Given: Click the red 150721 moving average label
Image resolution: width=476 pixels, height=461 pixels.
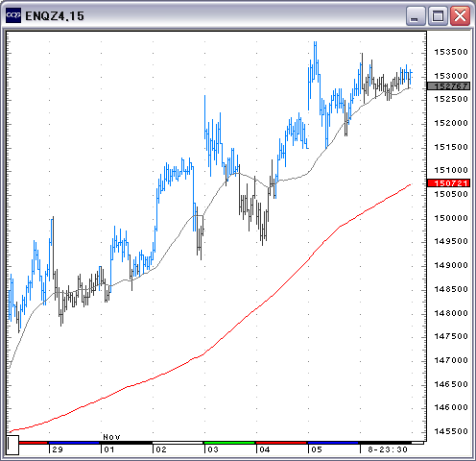Looking at the screenshot, I should [x=448, y=183].
